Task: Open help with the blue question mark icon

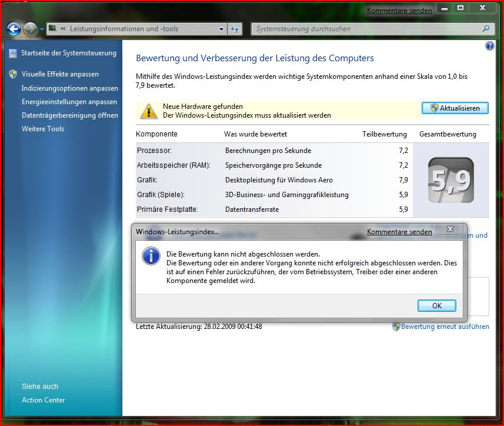Action: [x=489, y=46]
